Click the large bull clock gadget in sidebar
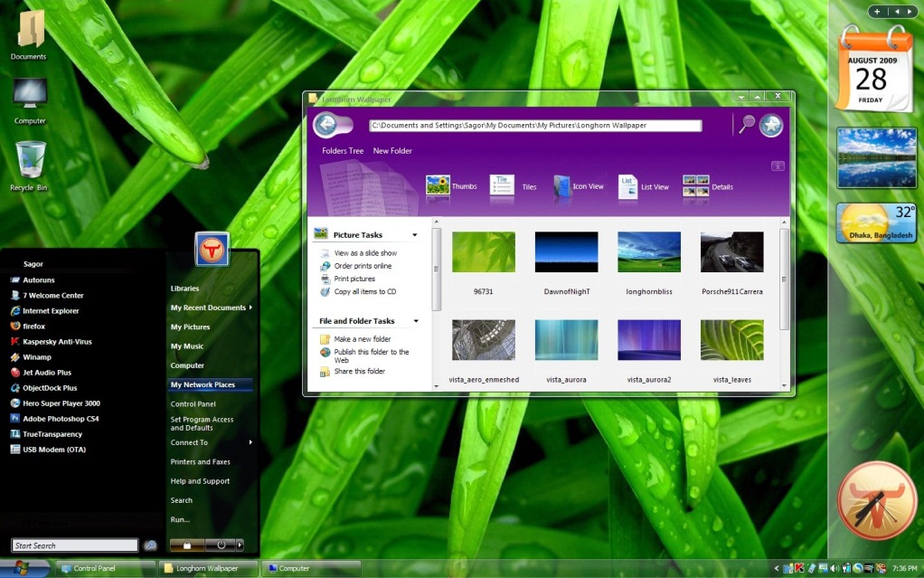Viewport: 924px width, 578px height. [x=877, y=500]
